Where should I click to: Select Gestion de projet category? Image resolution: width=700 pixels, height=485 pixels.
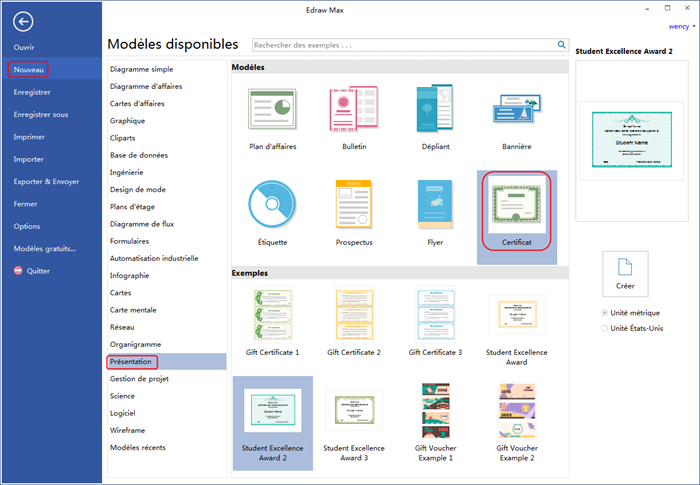[x=139, y=379]
